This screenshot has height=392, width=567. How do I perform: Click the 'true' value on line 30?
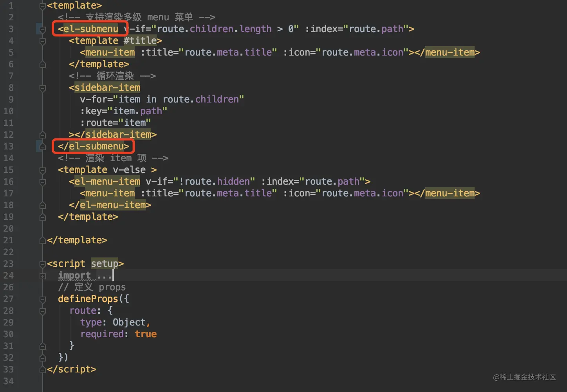(146, 334)
